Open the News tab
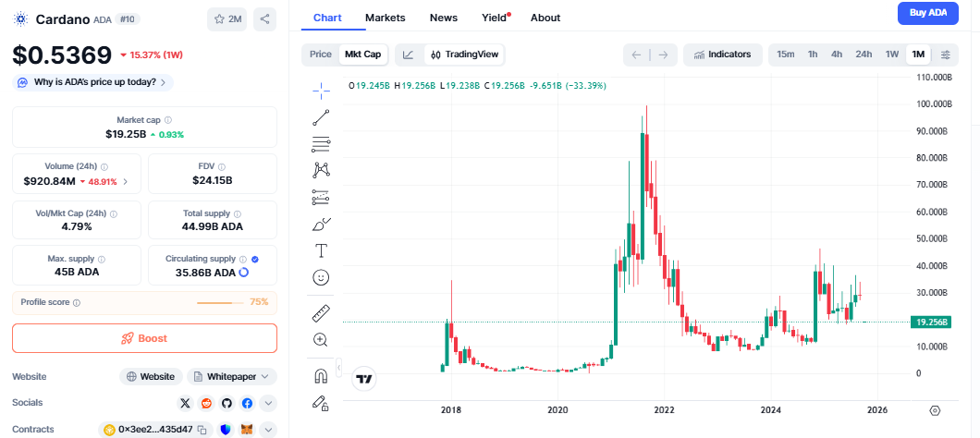 pyautogui.click(x=444, y=18)
